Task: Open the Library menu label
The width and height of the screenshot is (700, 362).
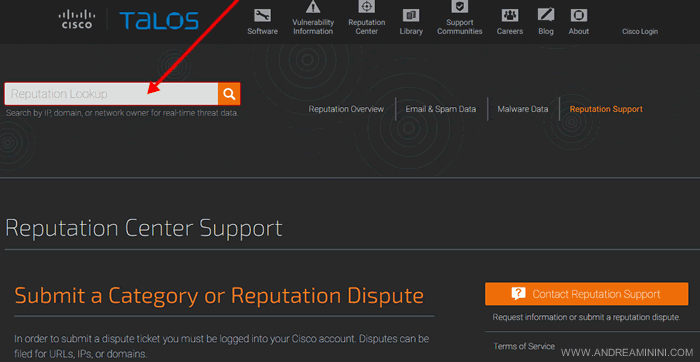Action: click(411, 31)
